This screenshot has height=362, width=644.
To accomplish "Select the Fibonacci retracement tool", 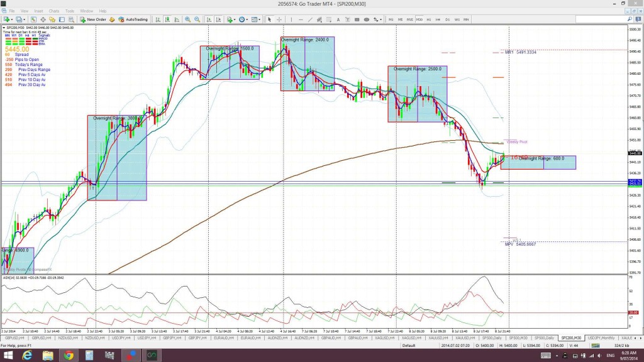I will coord(329,19).
